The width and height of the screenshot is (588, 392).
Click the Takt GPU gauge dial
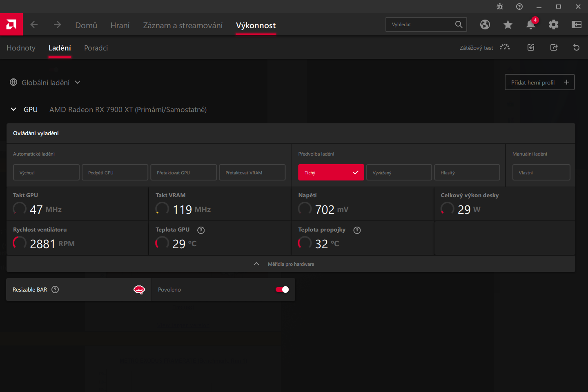[x=20, y=209]
